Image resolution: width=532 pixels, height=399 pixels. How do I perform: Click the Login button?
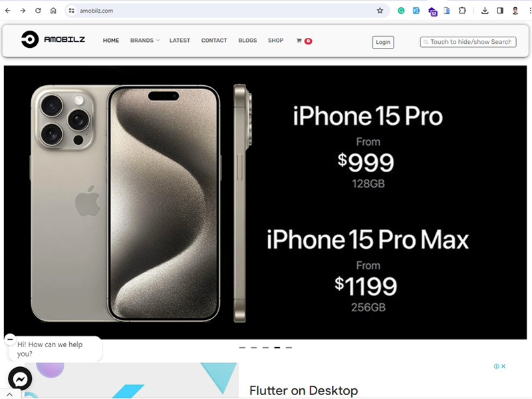pos(383,42)
